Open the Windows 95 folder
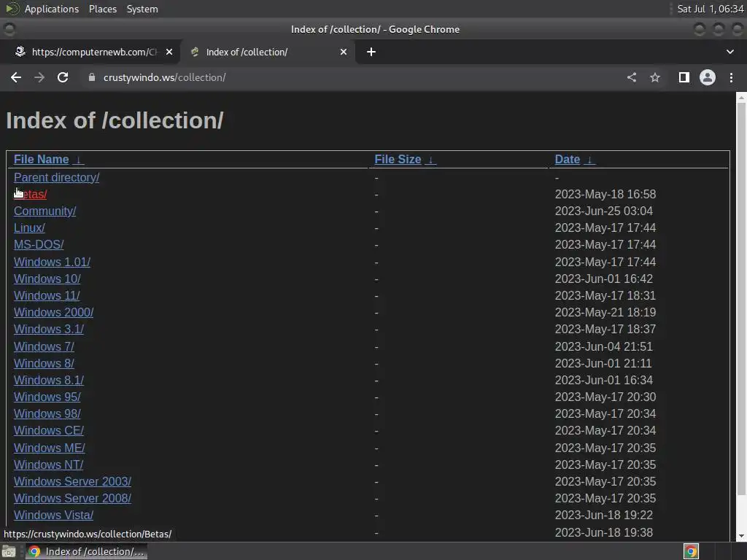Screen dimensions: 747x560 47,397
